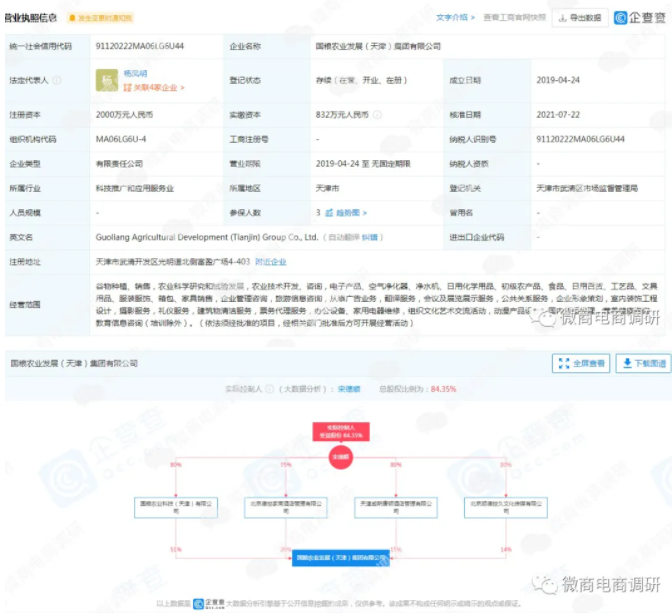This screenshot has height=613, width=672.
Task: Click the 51% share label in chart
Action: tap(176, 549)
